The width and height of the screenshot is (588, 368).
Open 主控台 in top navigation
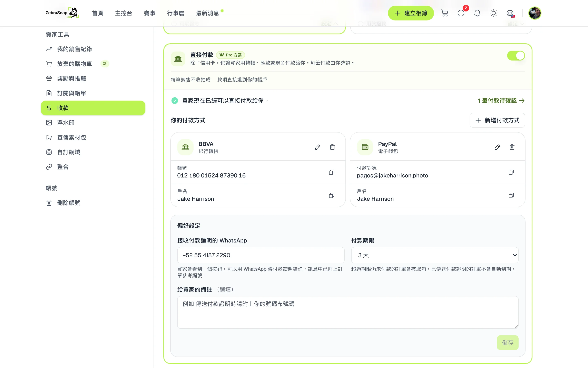[124, 13]
